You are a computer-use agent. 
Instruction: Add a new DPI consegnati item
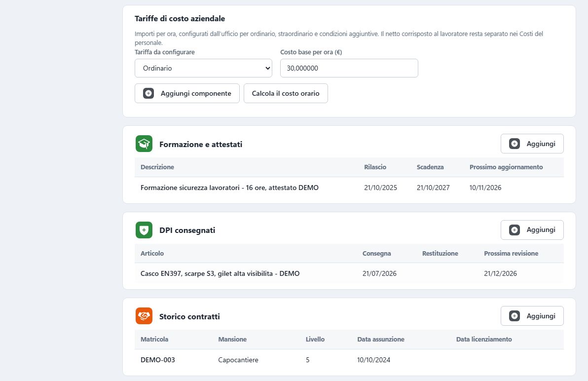coord(532,230)
